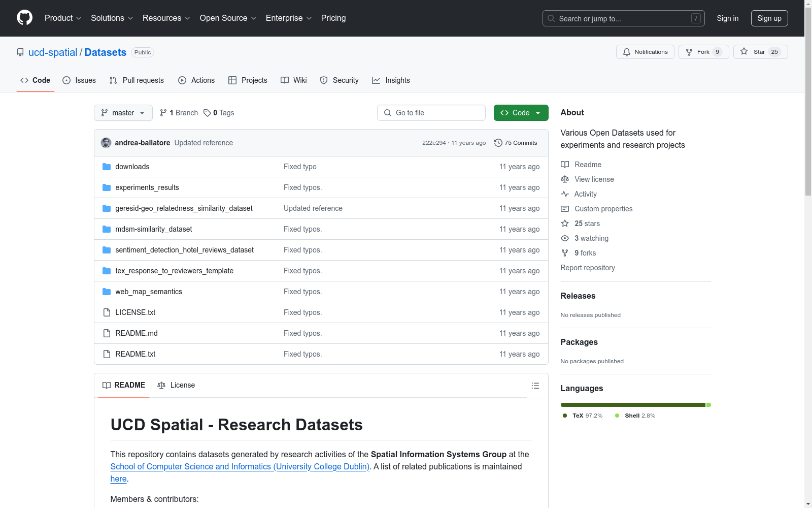
Task: Click the Report repository link
Action: 588,268
